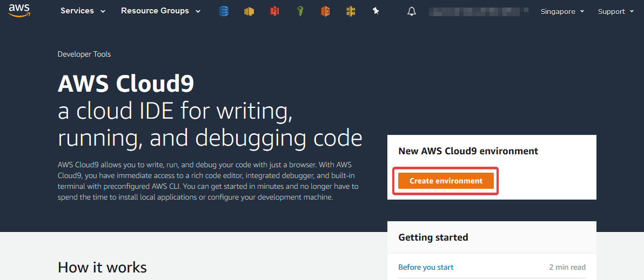Expand the Support menu

(616, 11)
